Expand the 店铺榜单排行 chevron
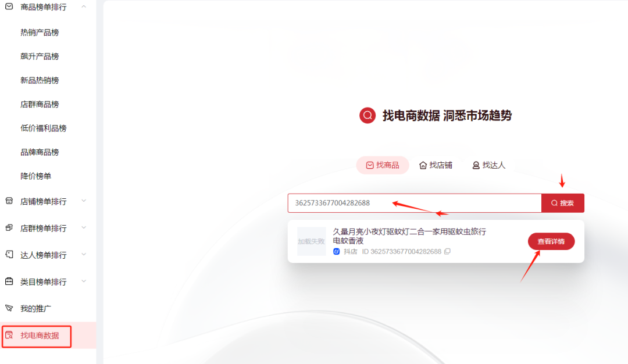This screenshot has width=628, height=364. click(84, 201)
